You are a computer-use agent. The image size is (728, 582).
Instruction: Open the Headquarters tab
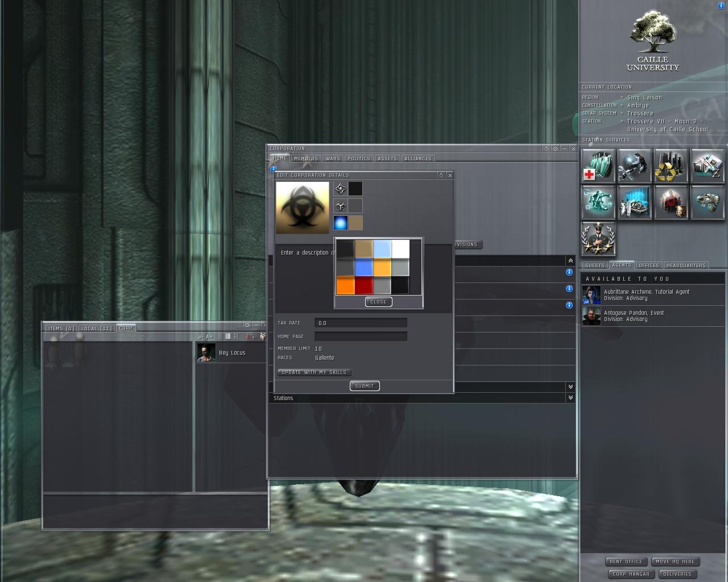pos(686,265)
